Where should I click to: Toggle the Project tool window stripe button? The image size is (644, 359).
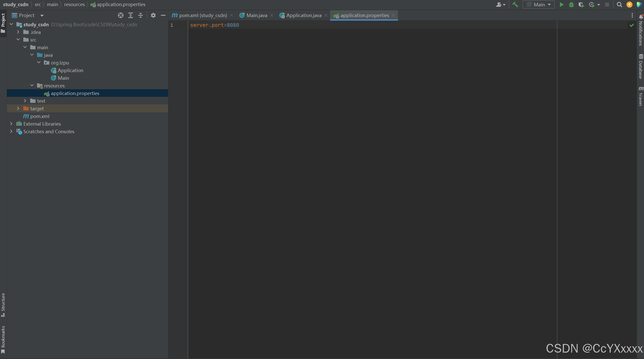click(x=3, y=23)
